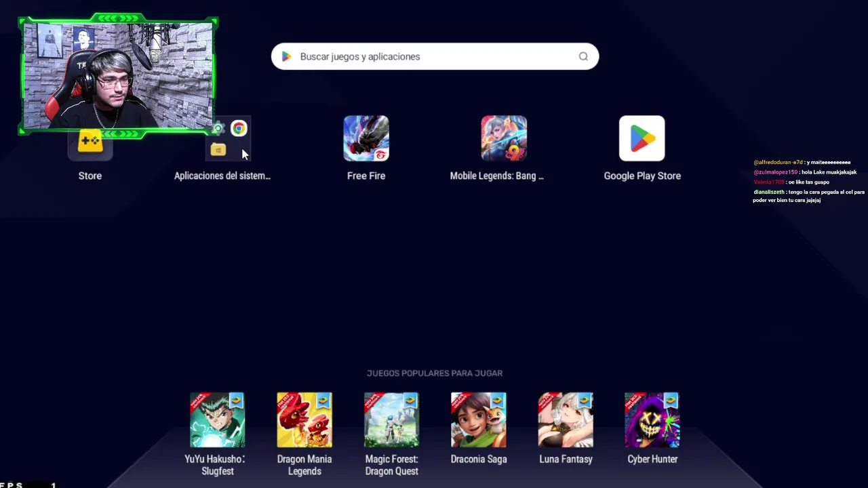Open the Luna Fantasy game thumbnail
The width and height of the screenshot is (868, 488).
tap(566, 420)
